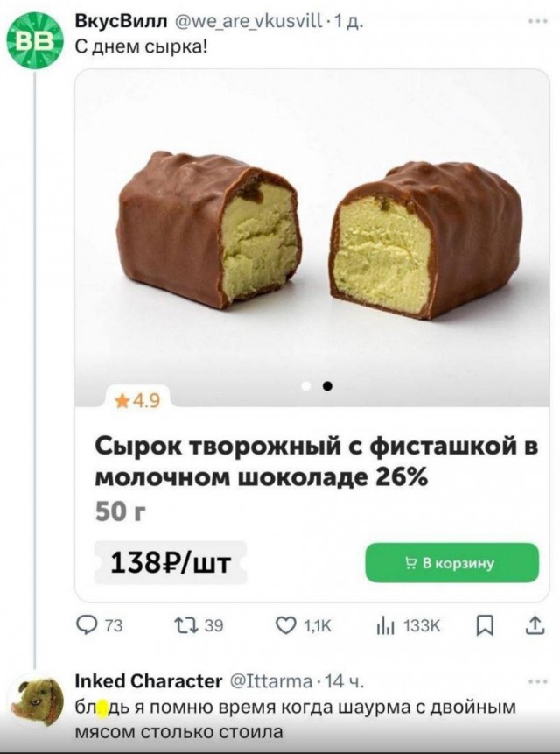Image resolution: width=560 pixels, height=754 pixels.
Task: Open the tweet views analytics icon
Action: (382, 624)
